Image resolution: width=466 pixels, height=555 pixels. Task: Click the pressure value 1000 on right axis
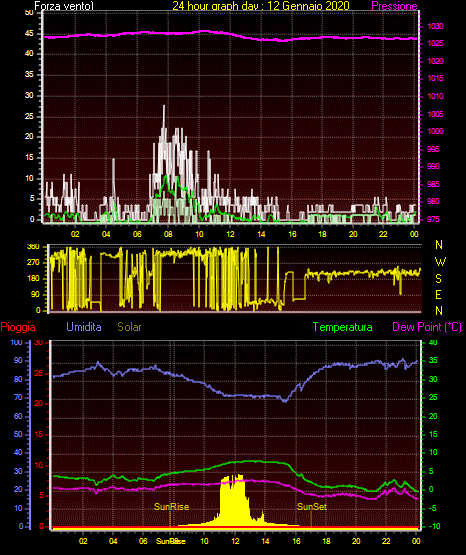pos(435,131)
